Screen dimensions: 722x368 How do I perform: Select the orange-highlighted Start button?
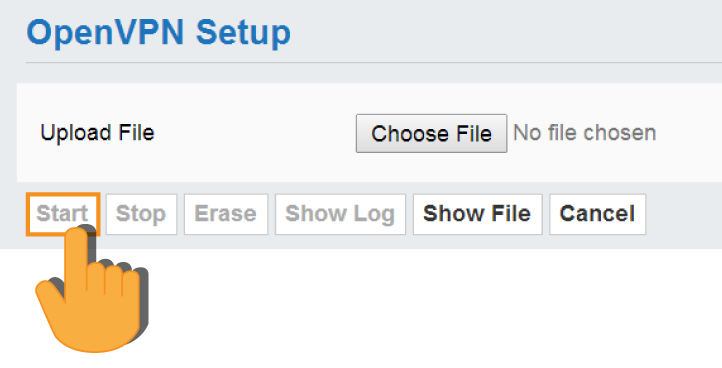click(63, 214)
